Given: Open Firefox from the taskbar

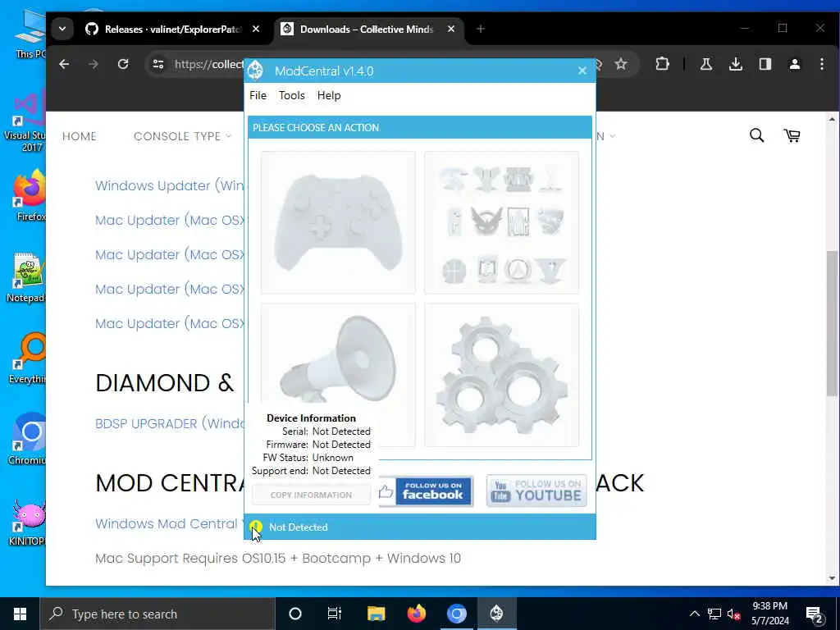Looking at the screenshot, I should (416, 614).
